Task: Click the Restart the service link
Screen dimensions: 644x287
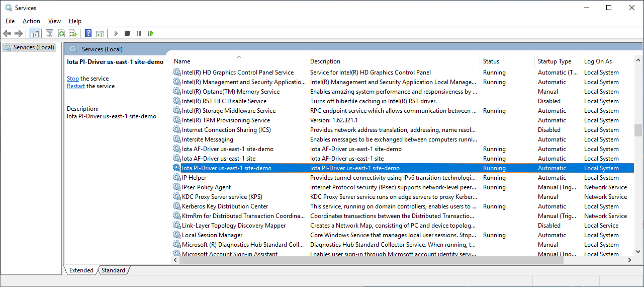Action: click(x=76, y=86)
